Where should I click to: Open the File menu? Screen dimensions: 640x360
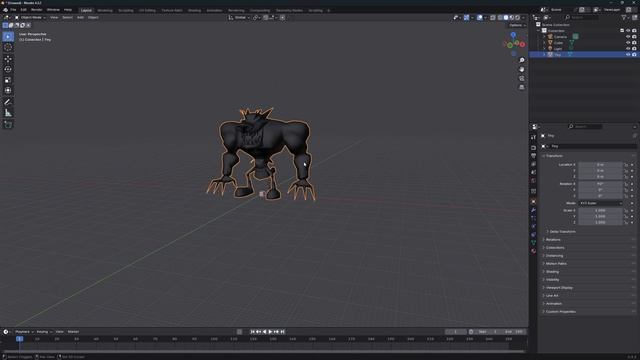[13, 10]
